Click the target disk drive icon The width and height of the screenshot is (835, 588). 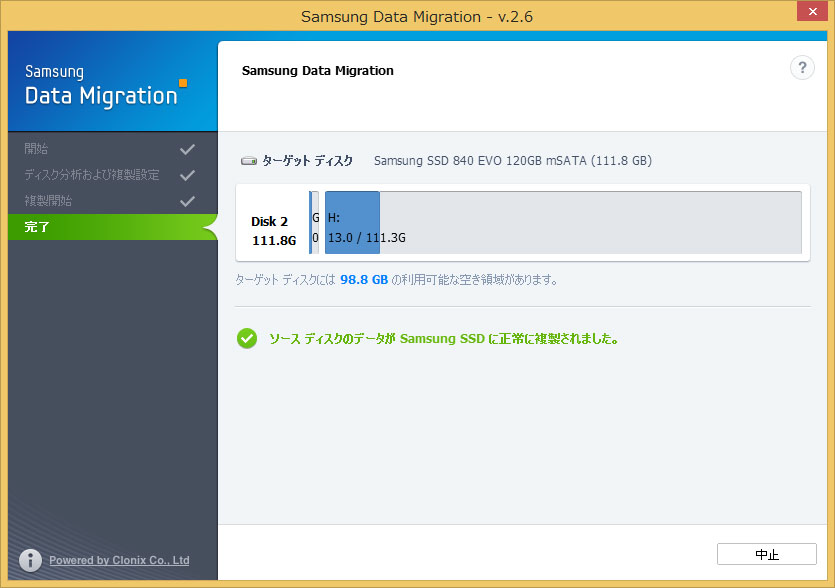[249, 161]
